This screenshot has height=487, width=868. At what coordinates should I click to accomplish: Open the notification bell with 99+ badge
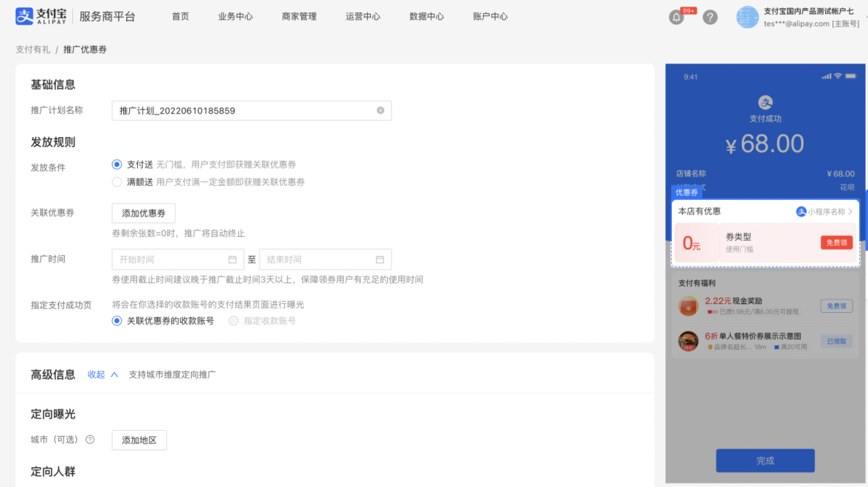pos(676,17)
